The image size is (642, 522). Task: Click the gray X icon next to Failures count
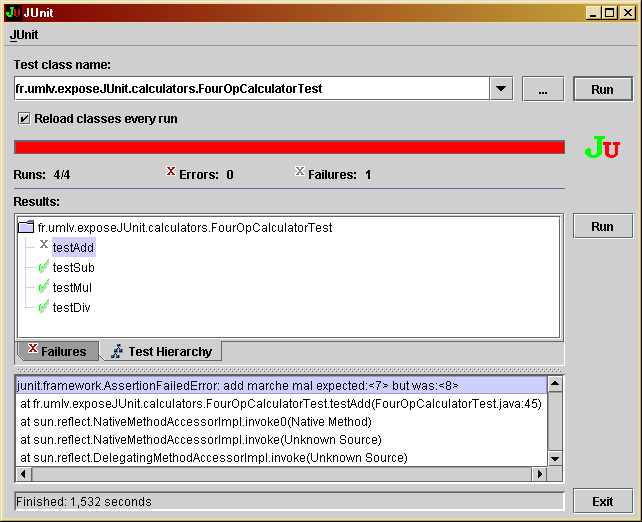[x=300, y=172]
